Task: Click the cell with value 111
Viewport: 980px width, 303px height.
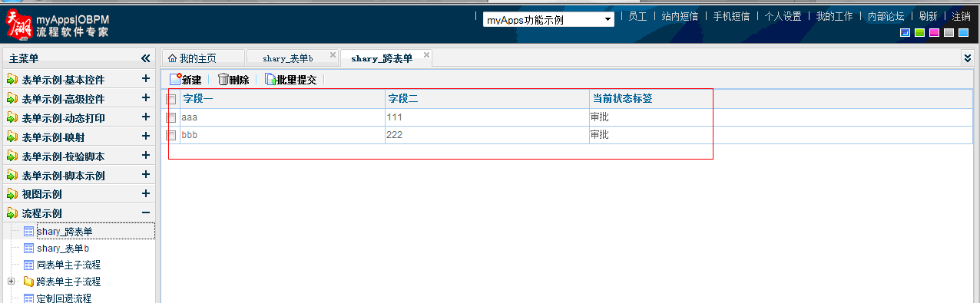Action: tap(395, 117)
